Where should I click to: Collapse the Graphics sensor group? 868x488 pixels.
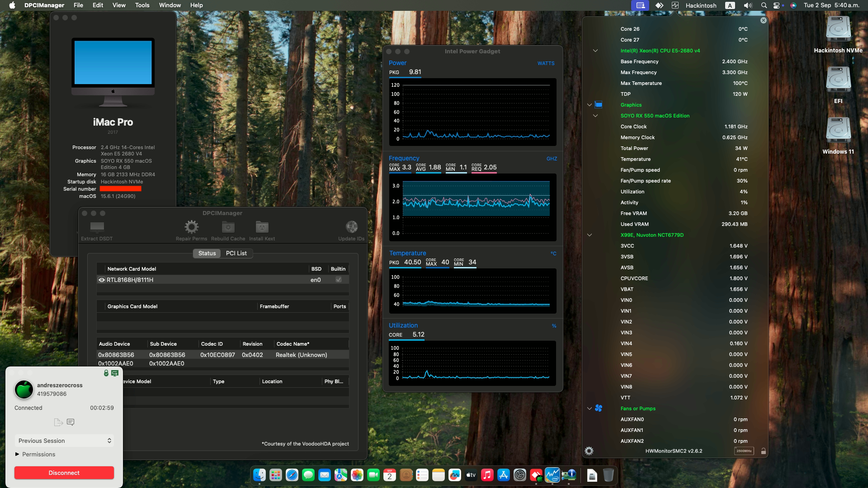589,105
